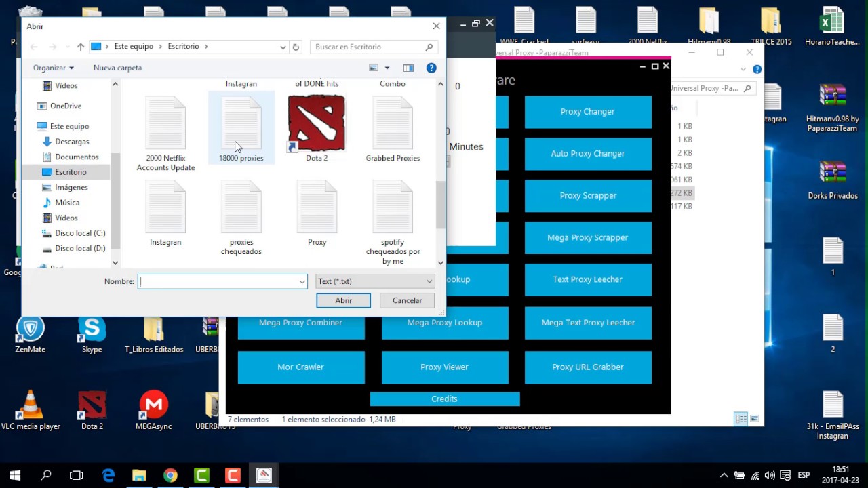868x488 pixels.
Task: Expand the view options dropdown arrow
Action: tap(387, 68)
